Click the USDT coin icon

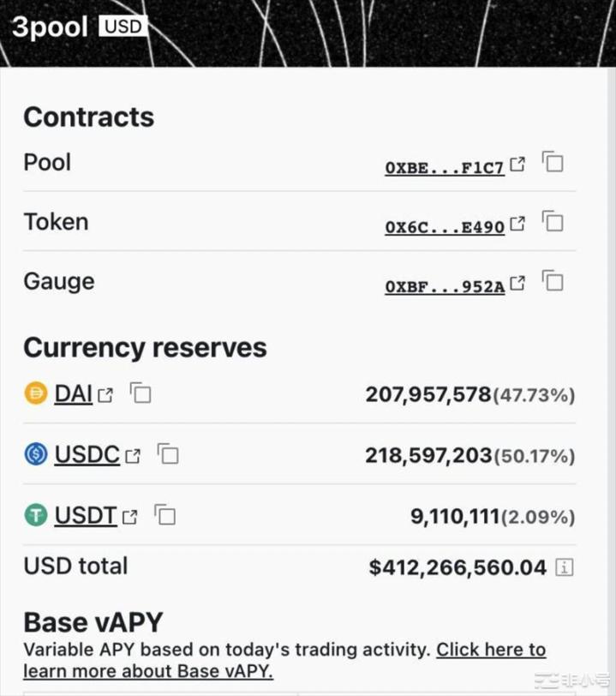coord(34,515)
